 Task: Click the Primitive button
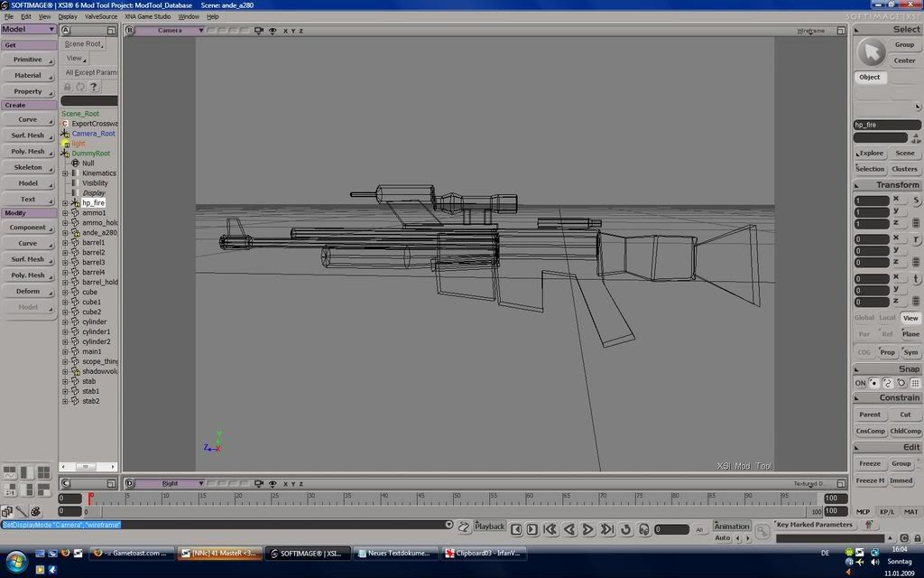[28, 60]
